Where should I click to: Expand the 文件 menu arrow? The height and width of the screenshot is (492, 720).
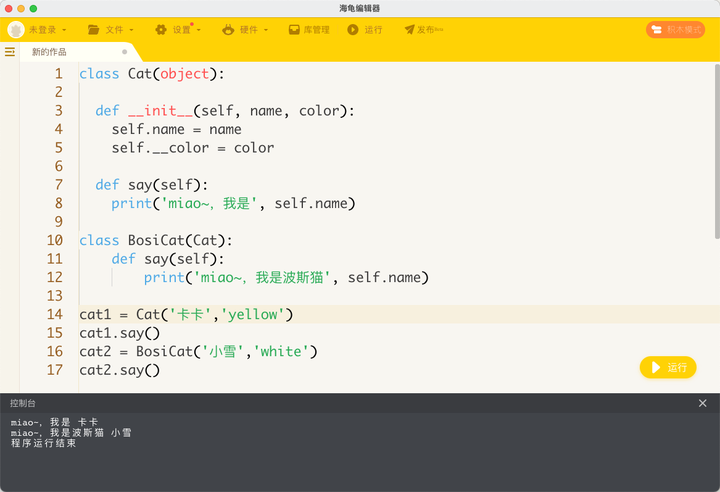[131, 30]
